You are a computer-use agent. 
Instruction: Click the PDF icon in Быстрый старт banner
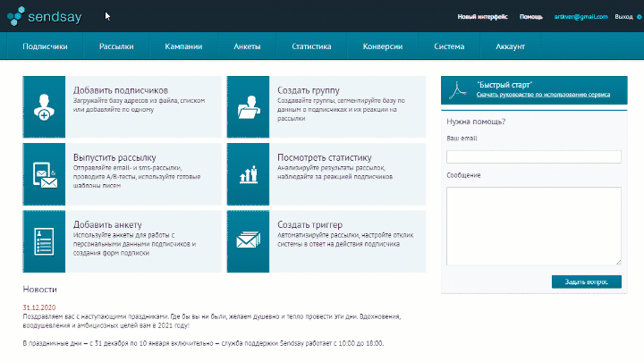click(x=459, y=89)
